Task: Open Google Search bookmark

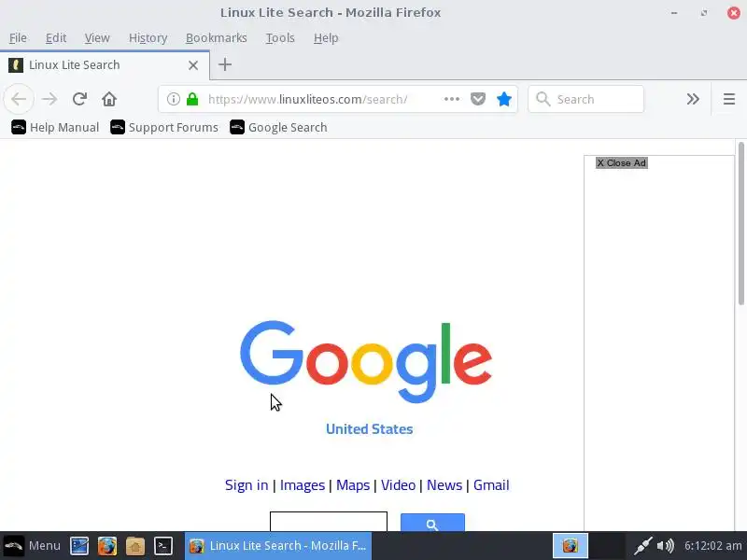Action: click(278, 127)
